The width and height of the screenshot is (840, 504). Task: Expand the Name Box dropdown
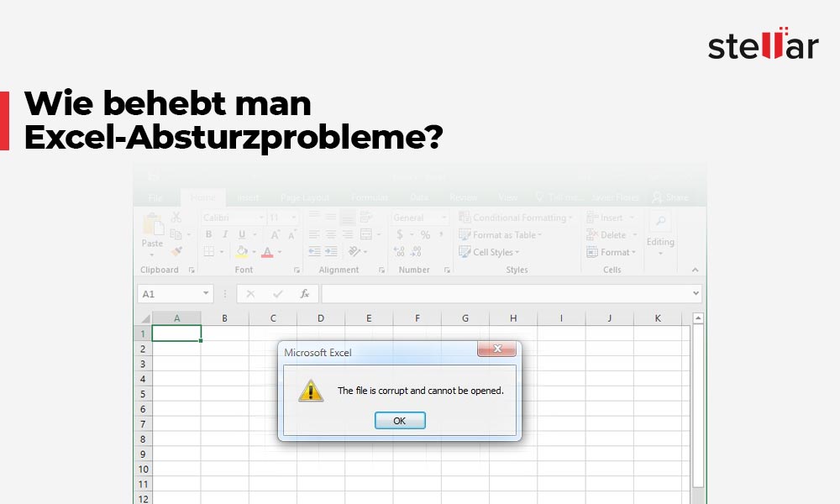(x=206, y=293)
